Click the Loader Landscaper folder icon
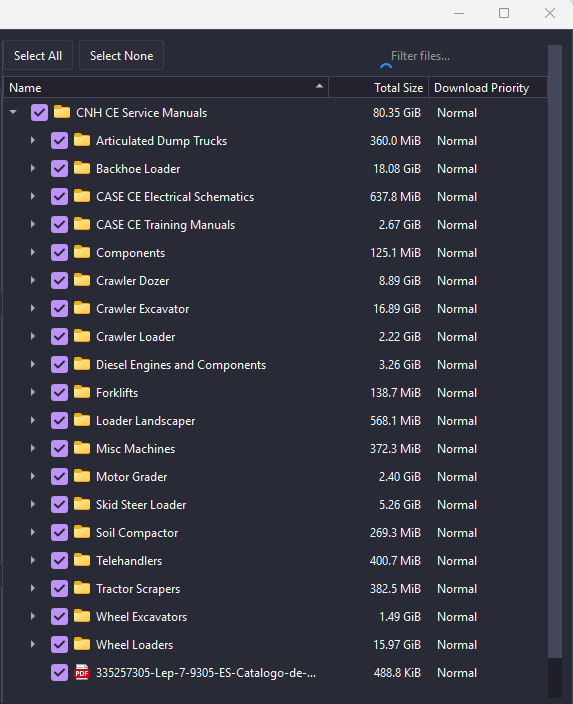 pyautogui.click(x=82, y=420)
